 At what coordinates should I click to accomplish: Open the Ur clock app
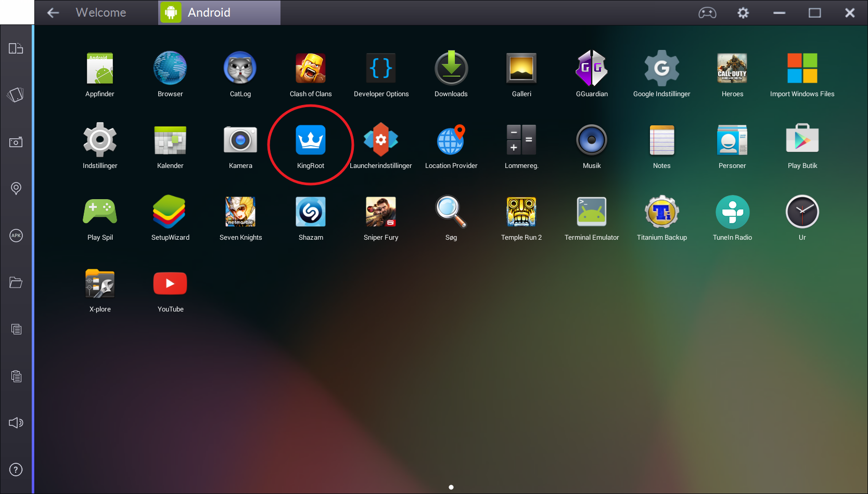pos(802,212)
